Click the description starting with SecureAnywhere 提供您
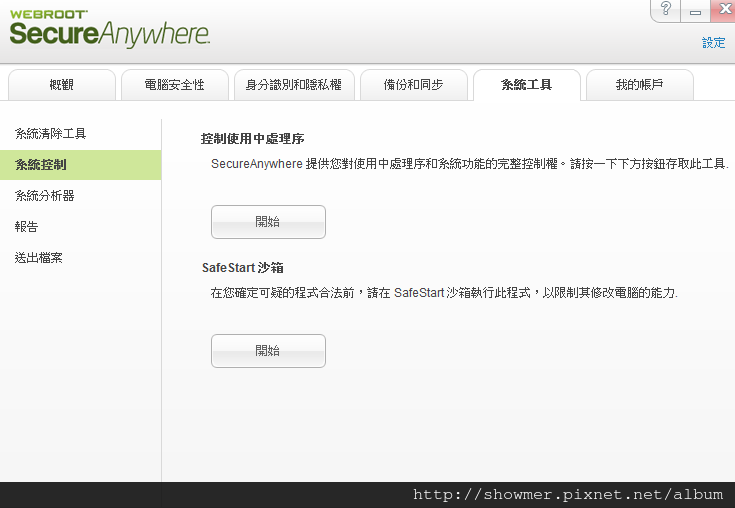The width and height of the screenshot is (735, 508). point(470,164)
